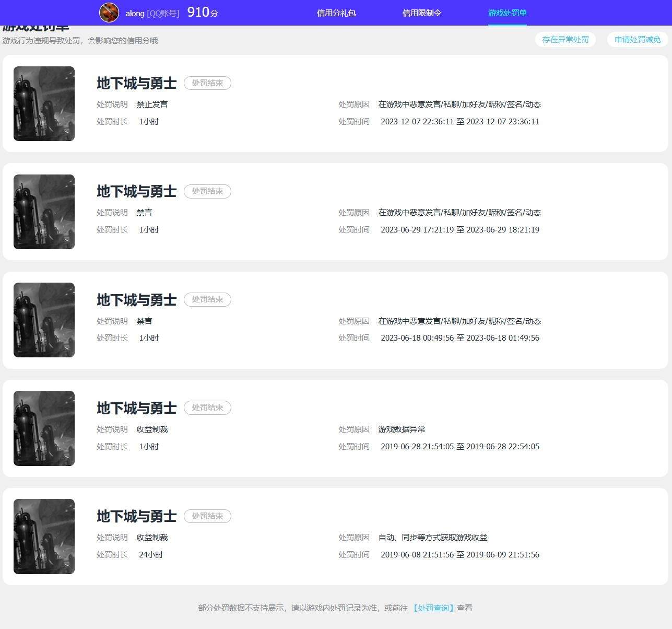Image resolution: width=672 pixels, height=629 pixels.
Task: Click the 自动、同步等方式获取游戏收益 reason
Action: [x=433, y=538]
